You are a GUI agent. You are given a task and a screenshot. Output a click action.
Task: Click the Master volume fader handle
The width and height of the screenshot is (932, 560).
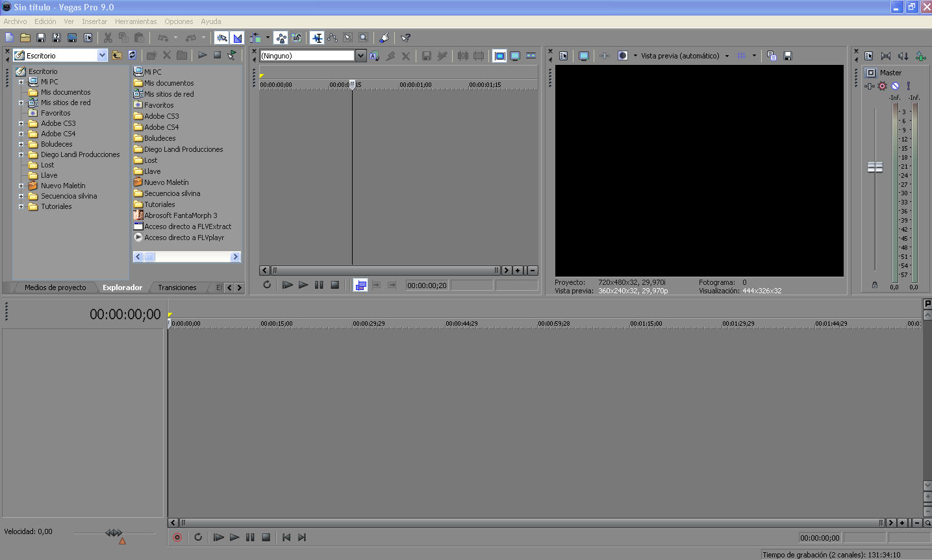click(875, 167)
